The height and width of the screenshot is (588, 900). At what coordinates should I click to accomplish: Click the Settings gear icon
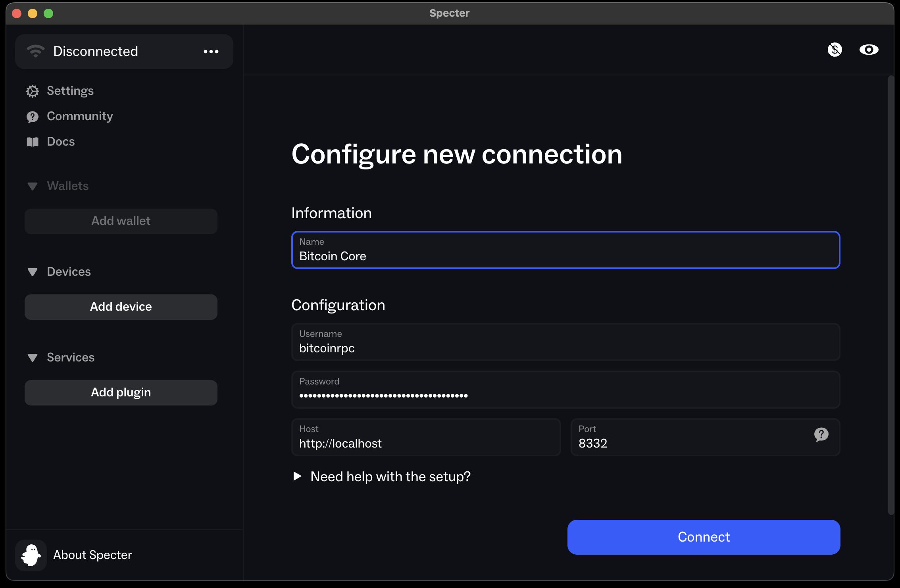click(x=33, y=91)
